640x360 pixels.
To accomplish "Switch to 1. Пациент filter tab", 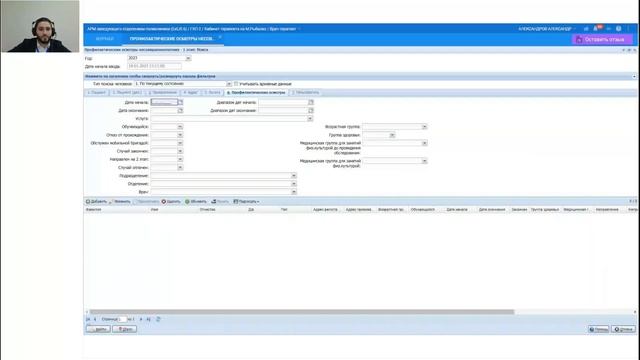I will [97, 93].
